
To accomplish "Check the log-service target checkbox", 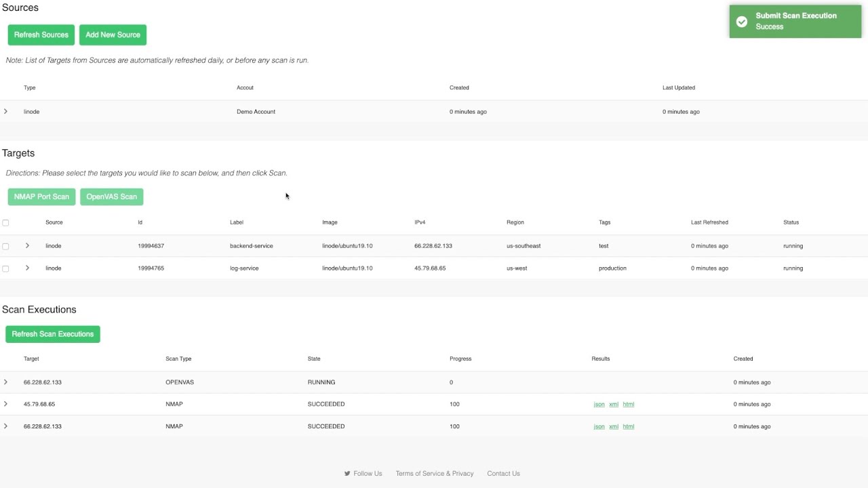I will tap(5, 268).
